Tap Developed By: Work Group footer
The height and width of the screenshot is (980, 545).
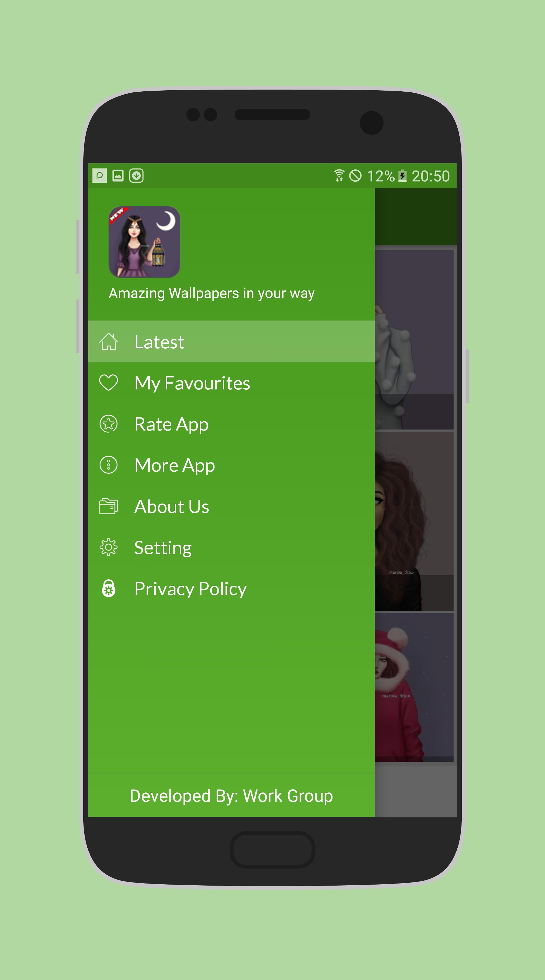click(231, 796)
